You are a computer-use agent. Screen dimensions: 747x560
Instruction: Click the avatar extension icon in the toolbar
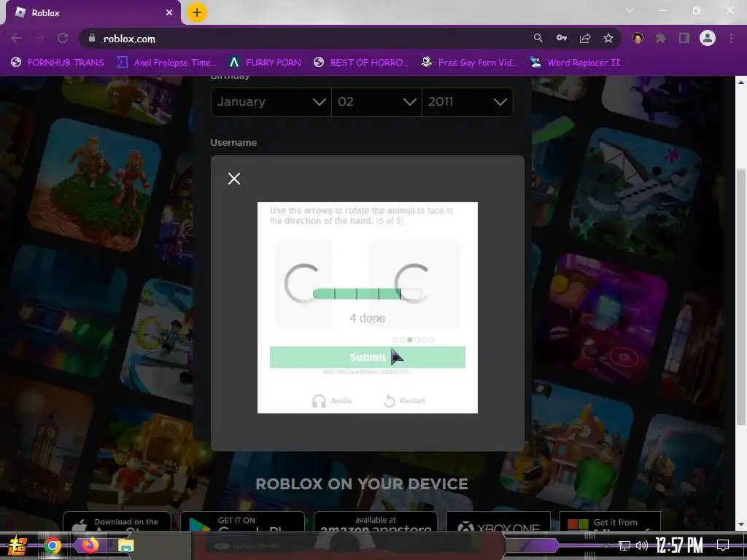pyautogui.click(x=638, y=38)
